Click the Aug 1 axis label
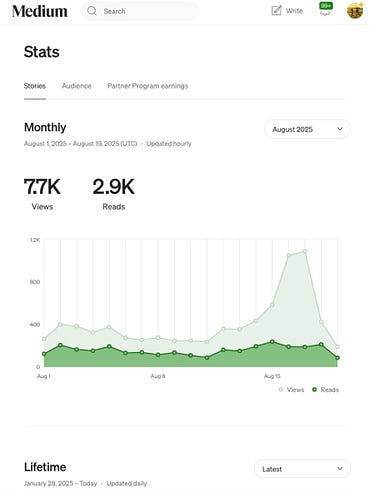Image resolution: width=375 pixels, height=495 pixels. [44, 376]
